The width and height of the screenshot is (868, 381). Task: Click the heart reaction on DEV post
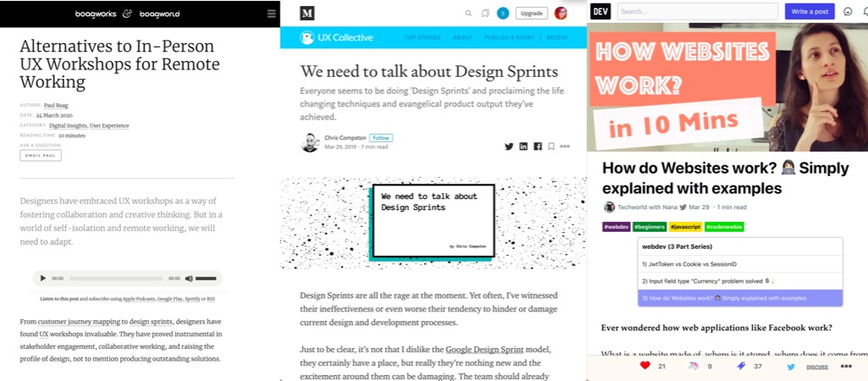tap(645, 366)
